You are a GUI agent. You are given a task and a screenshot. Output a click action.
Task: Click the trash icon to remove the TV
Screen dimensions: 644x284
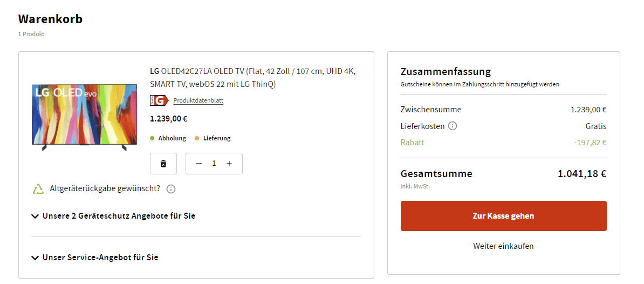tap(163, 164)
